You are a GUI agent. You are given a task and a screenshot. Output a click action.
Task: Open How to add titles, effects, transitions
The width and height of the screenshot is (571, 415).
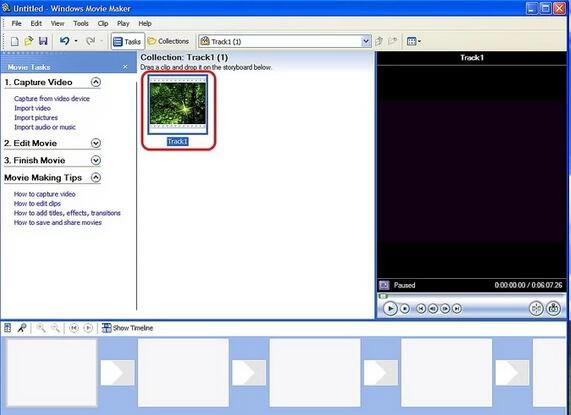67,213
